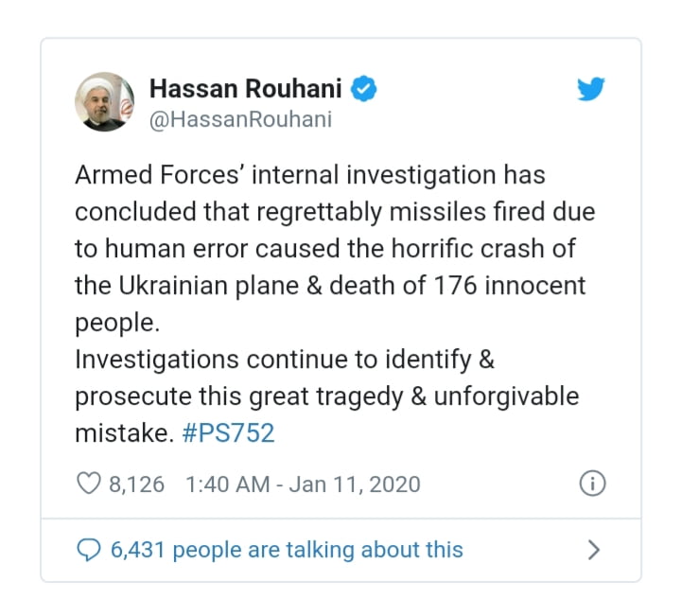Expand conversation using the right chevron
681x616 pixels.
click(x=594, y=550)
